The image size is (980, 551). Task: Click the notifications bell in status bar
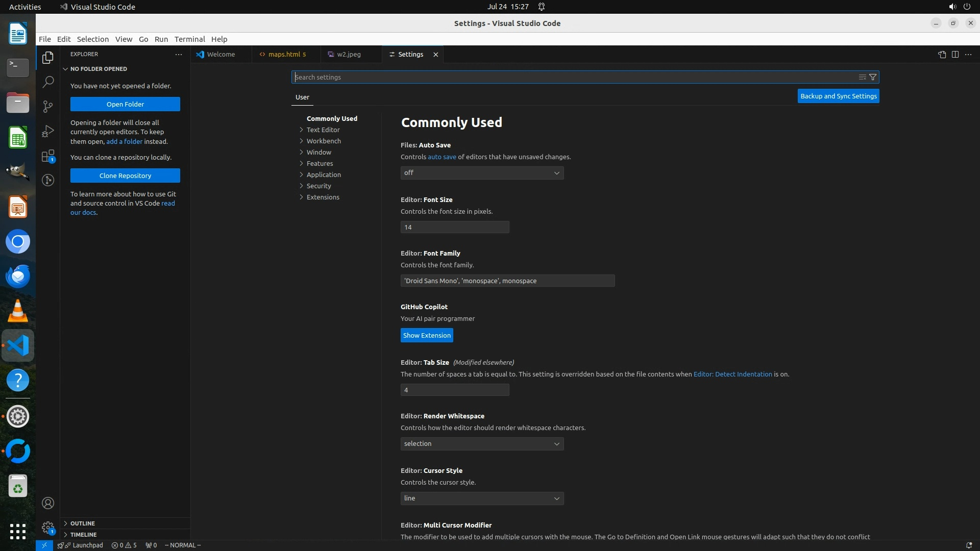969,545
